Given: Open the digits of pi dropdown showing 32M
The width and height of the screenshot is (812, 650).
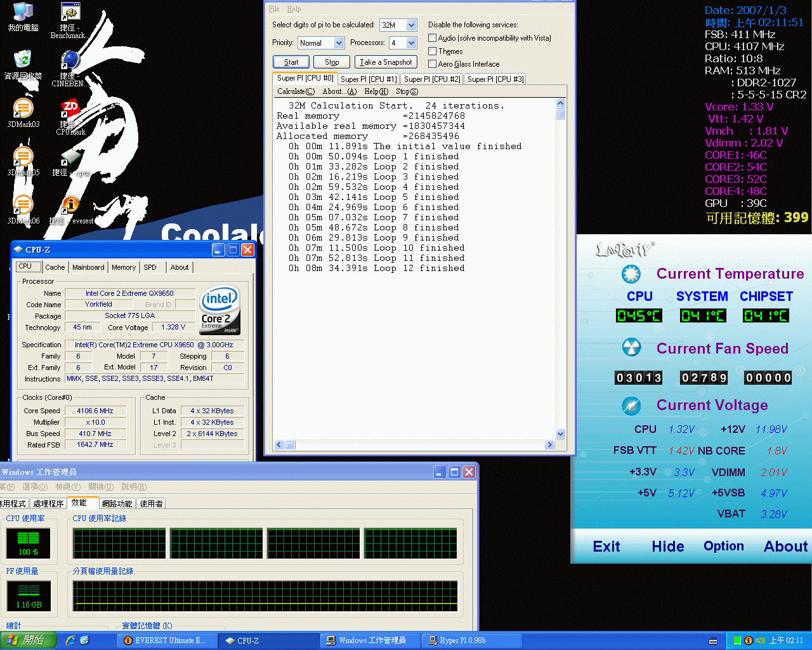Looking at the screenshot, I should click(x=412, y=25).
